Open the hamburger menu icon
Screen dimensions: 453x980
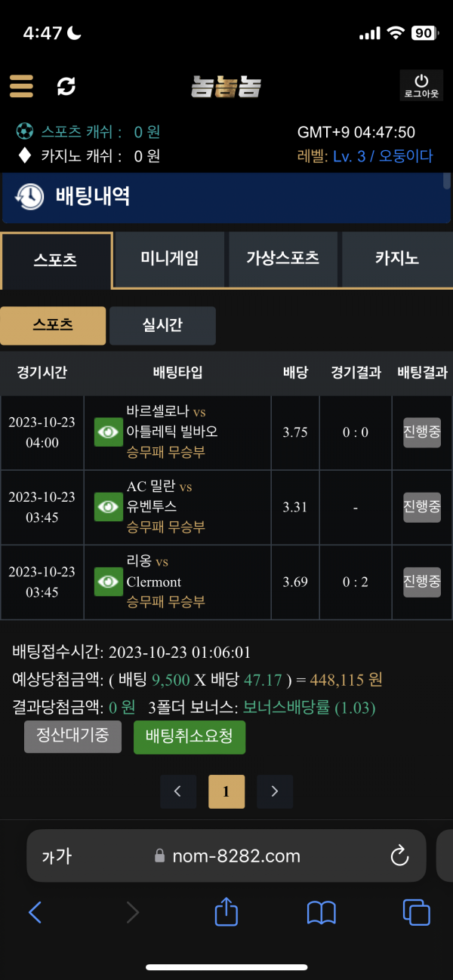point(21,86)
